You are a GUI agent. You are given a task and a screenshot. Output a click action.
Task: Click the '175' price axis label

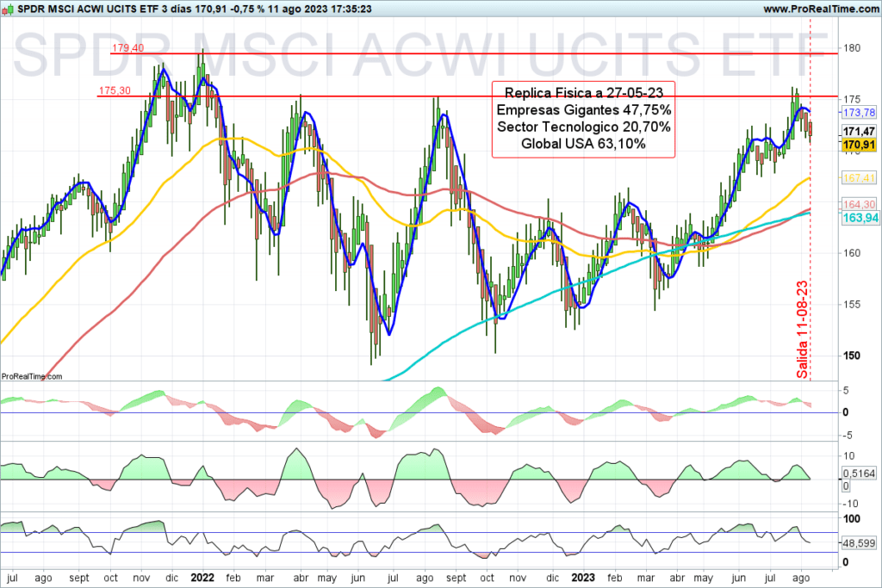[x=852, y=100]
